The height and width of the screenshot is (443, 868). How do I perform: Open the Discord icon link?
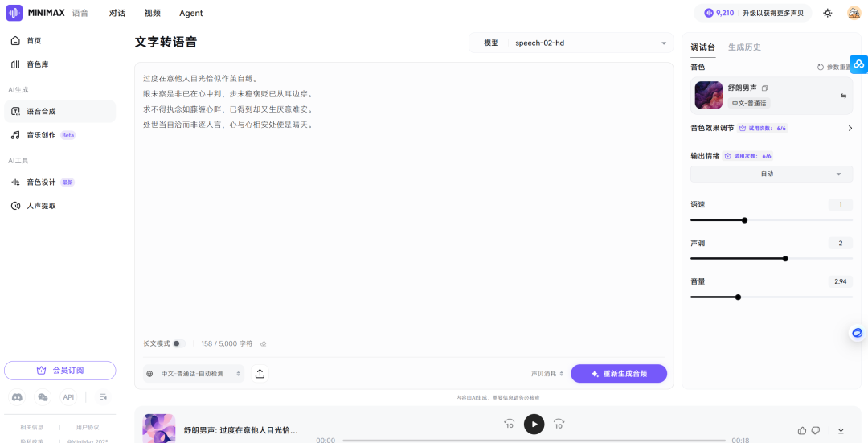[x=18, y=397]
